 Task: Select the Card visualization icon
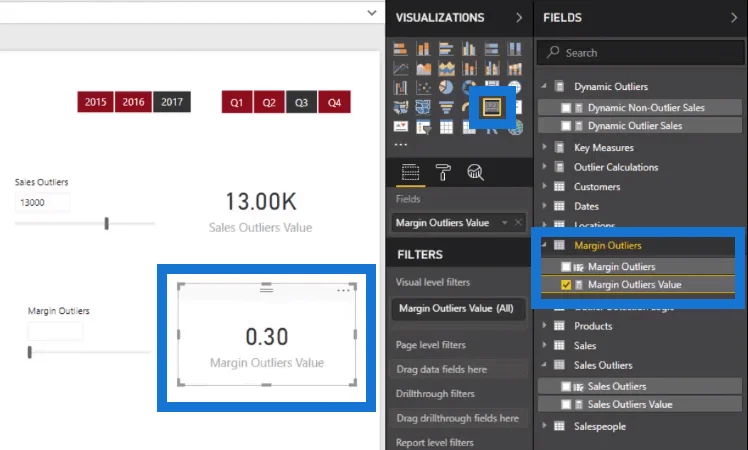[x=492, y=107]
